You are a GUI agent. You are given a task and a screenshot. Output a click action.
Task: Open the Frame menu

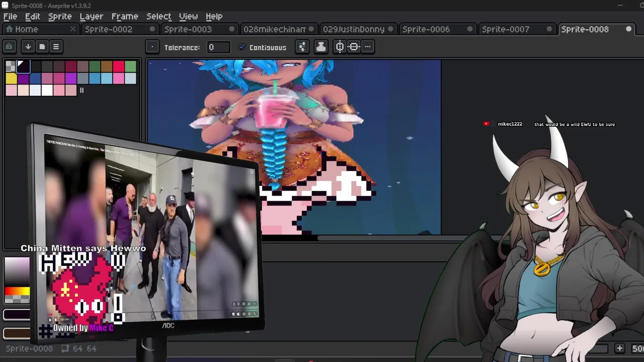tap(125, 16)
